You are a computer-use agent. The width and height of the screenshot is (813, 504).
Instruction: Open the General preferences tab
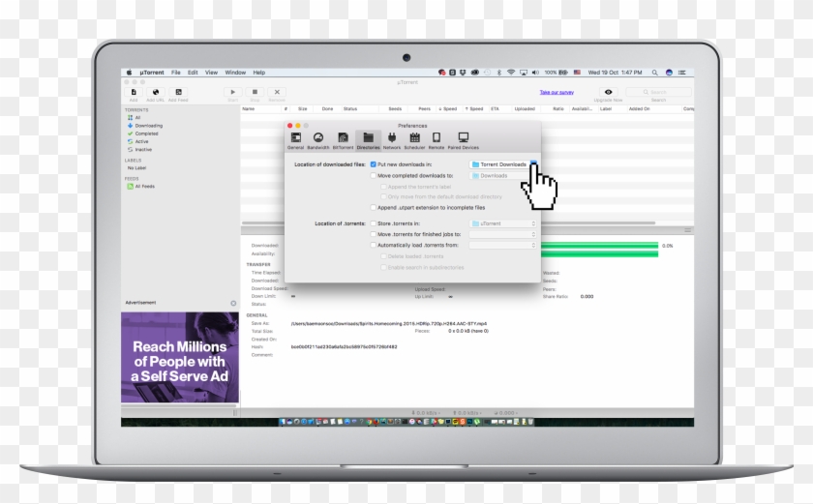(295, 140)
